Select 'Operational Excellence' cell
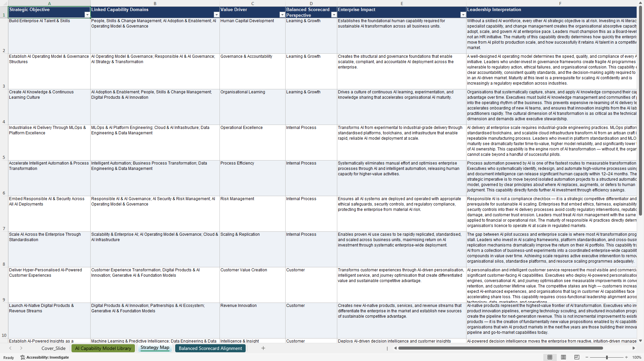 252,142
